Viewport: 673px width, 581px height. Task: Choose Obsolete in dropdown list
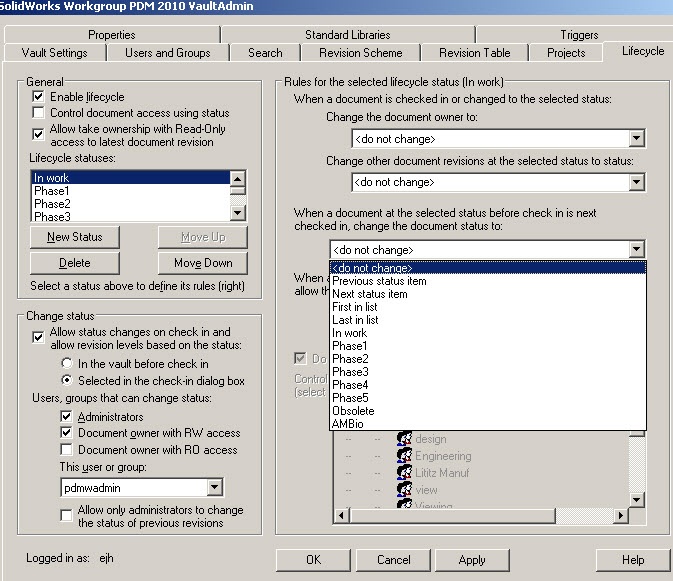488,411
